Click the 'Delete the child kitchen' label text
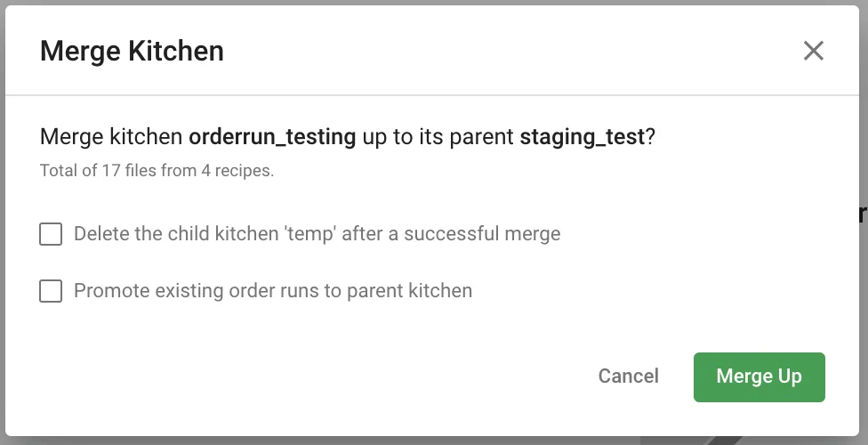 tap(317, 234)
